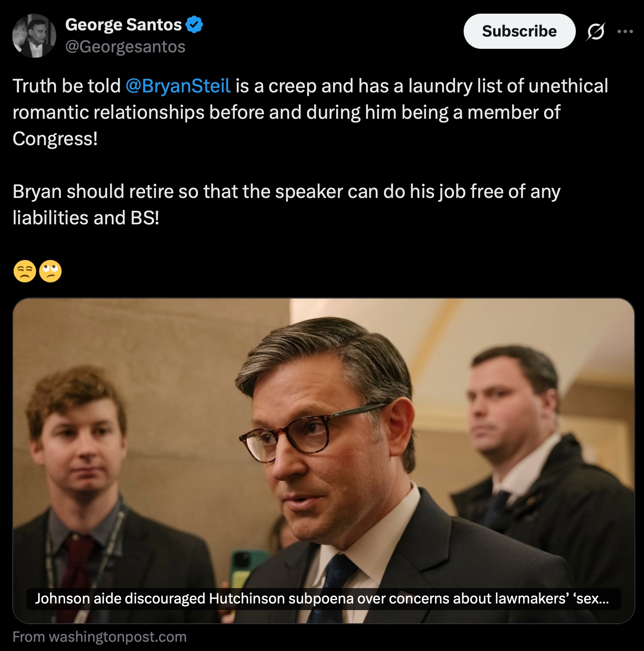
Task: Click the blue verified checkmark badge
Action: pyautogui.click(x=194, y=25)
